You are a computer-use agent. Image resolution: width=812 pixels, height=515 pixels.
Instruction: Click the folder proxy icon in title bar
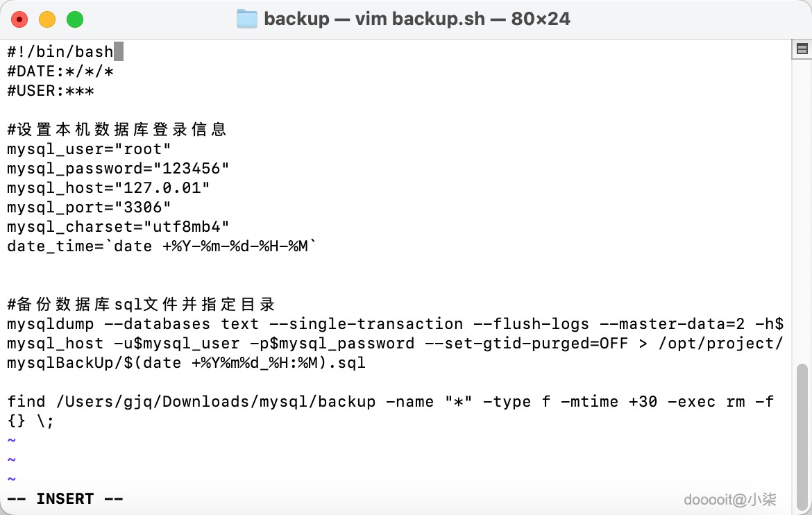247,19
